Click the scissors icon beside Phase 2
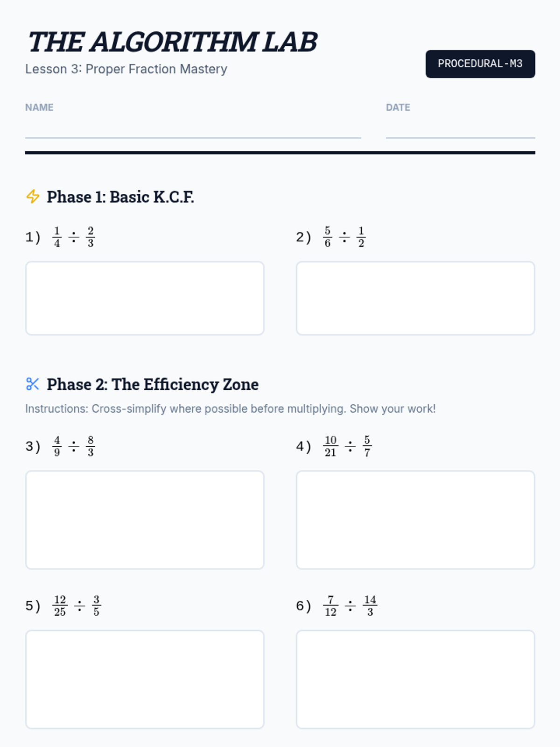Screen dimensions: 560x747 [x=33, y=384]
